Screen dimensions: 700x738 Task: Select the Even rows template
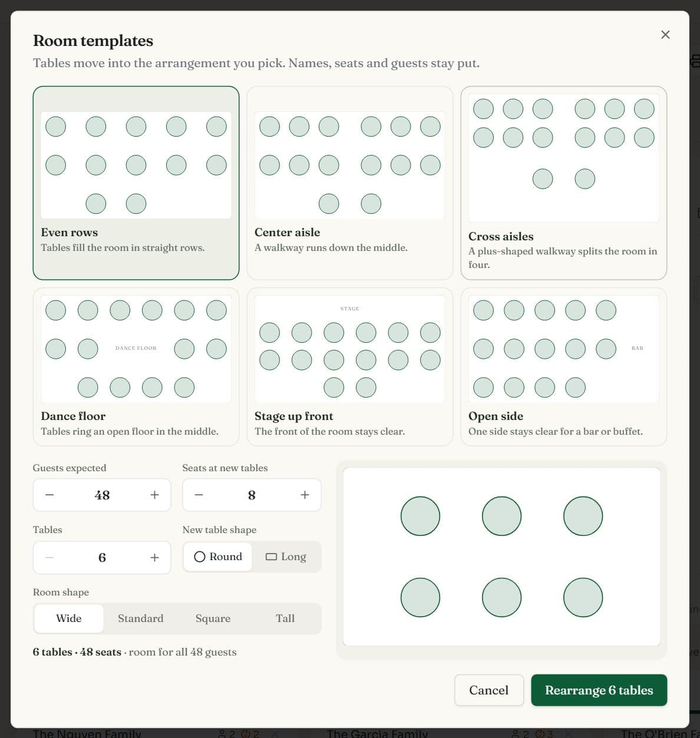(136, 183)
